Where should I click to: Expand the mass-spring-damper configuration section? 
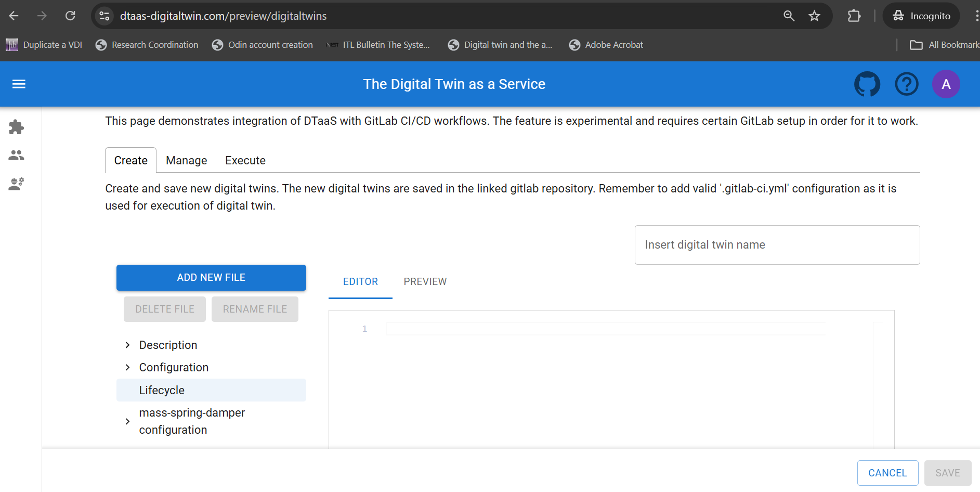(x=128, y=421)
